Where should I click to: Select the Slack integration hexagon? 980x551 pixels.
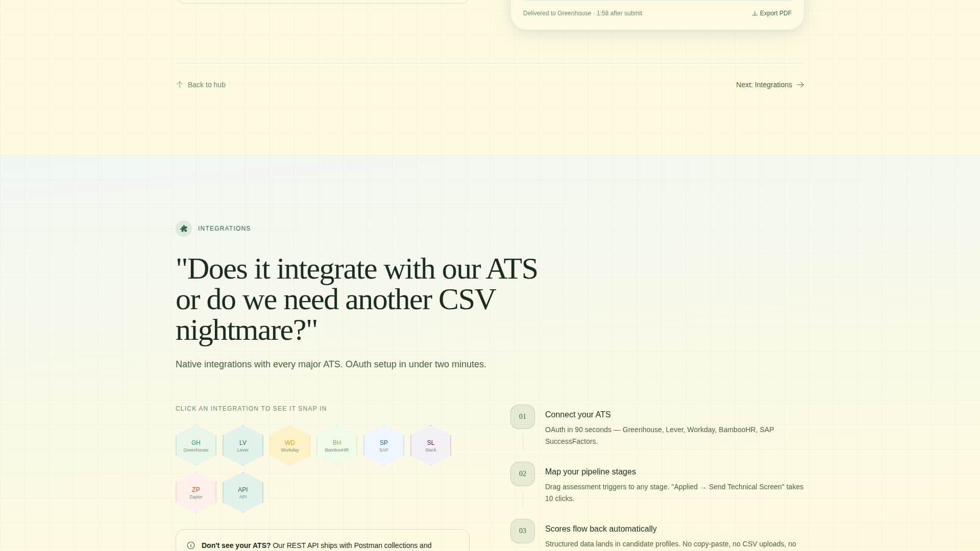click(x=431, y=445)
